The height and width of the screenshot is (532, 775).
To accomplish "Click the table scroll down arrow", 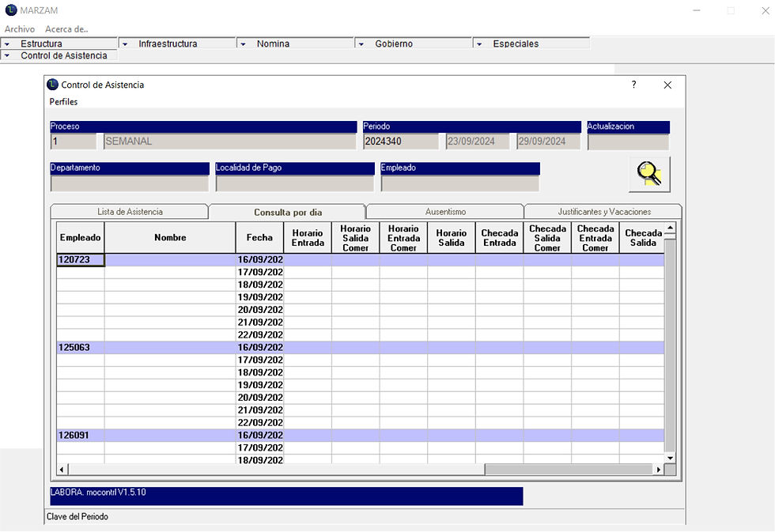I will 670,458.
